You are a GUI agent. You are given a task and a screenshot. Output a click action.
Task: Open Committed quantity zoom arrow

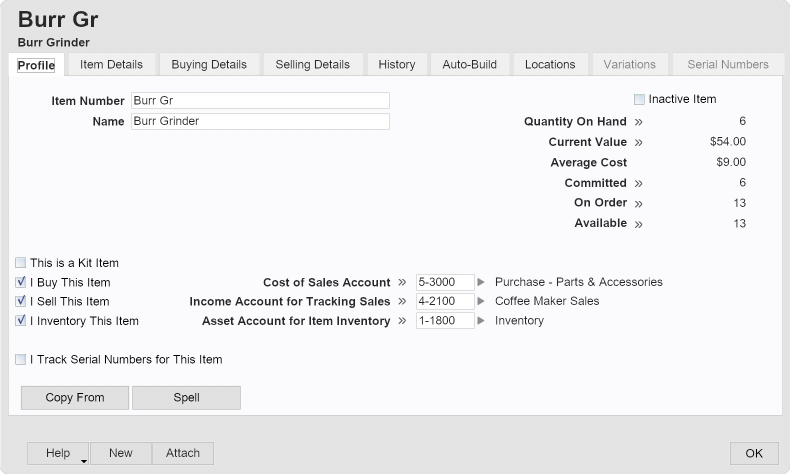point(638,183)
